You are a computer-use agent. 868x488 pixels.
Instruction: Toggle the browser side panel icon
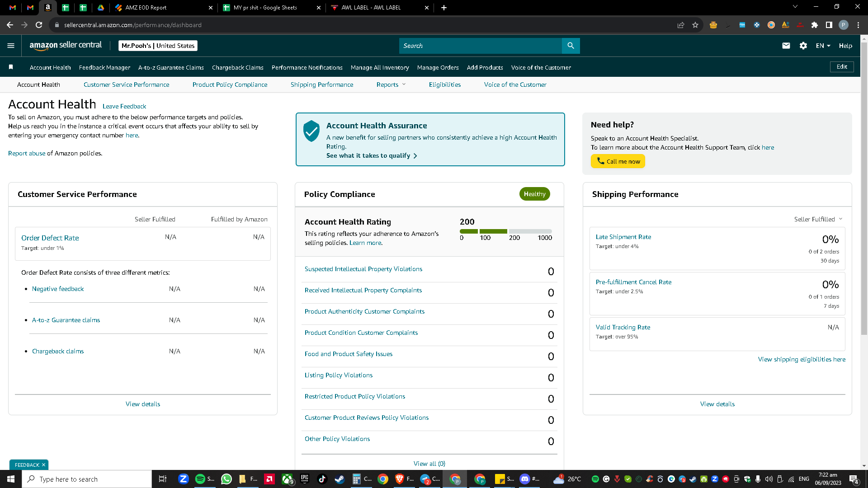point(829,25)
